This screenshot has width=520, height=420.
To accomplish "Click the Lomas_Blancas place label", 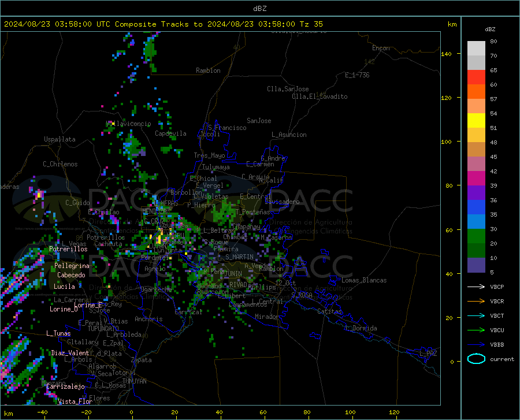I will click(364, 280).
